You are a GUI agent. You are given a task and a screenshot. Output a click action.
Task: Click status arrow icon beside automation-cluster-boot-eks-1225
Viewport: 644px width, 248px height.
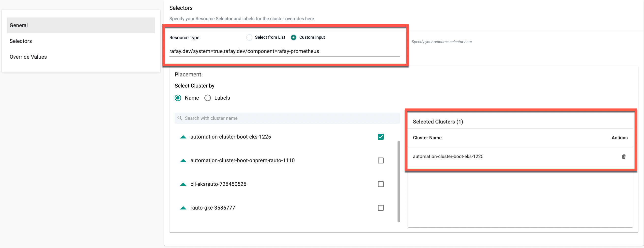pyautogui.click(x=183, y=137)
